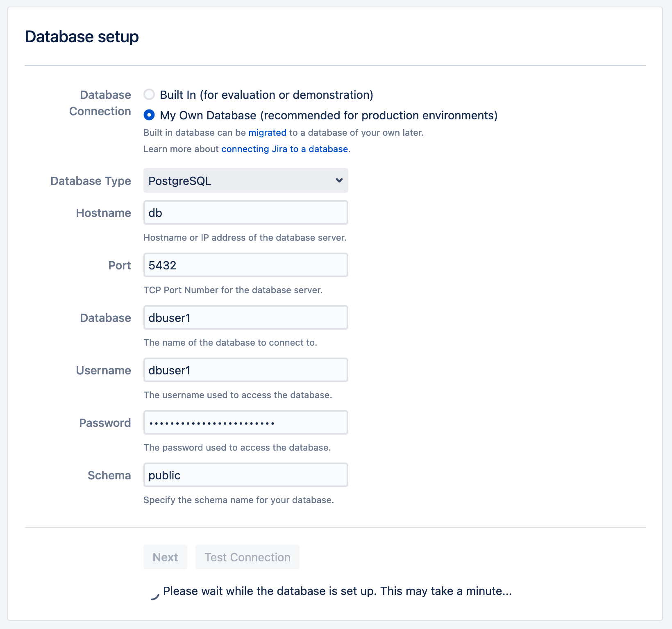The image size is (672, 629).
Task: Click the Test Connection button
Action: click(x=247, y=557)
